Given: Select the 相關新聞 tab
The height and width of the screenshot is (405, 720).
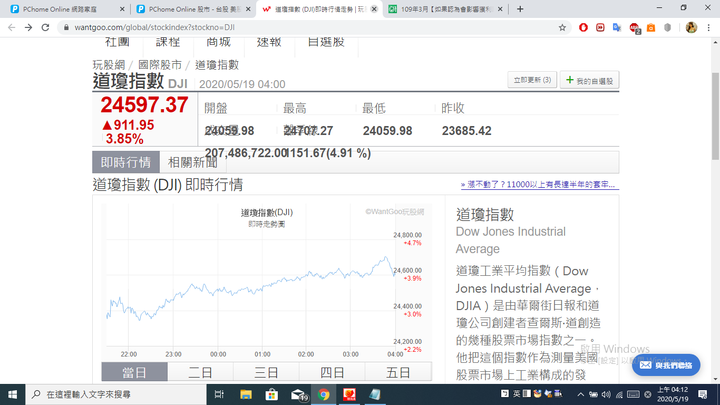Looking at the screenshot, I should click(192, 162).
